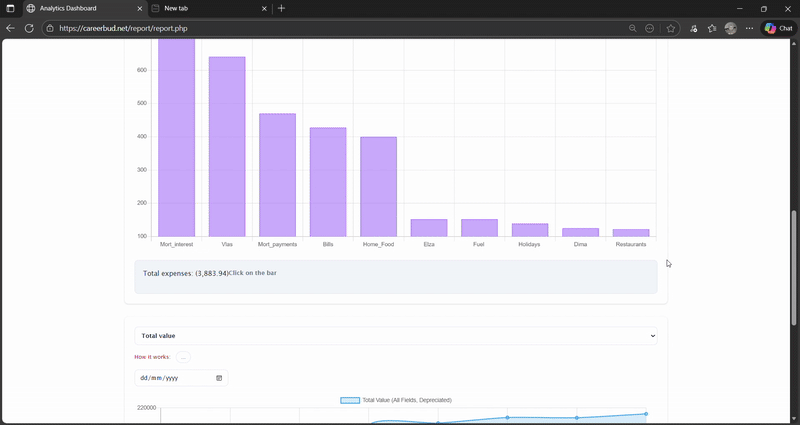Open a new tab with plus button
Image resolution: width=800 pixels, height=425 pixels.
pos(281,8)
